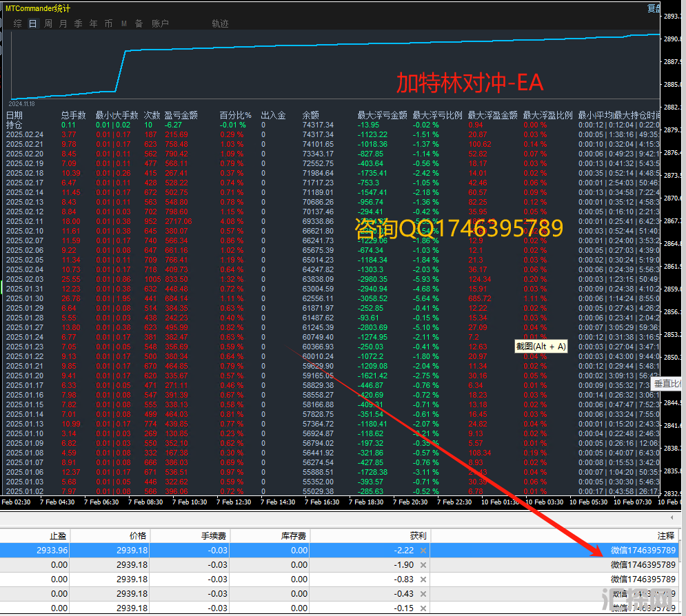Close the order with profit -2.22
This screenshot has width=686, height=616.
tap(423, 551)
